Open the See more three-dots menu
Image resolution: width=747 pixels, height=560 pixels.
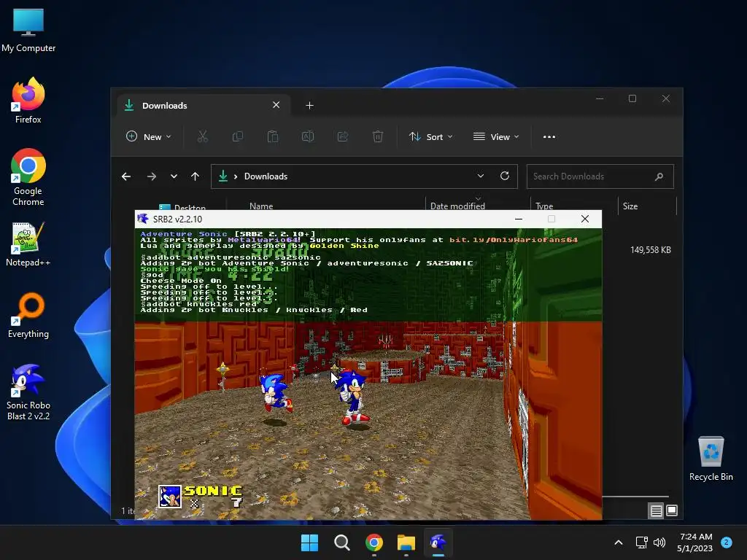click(549, 136)
